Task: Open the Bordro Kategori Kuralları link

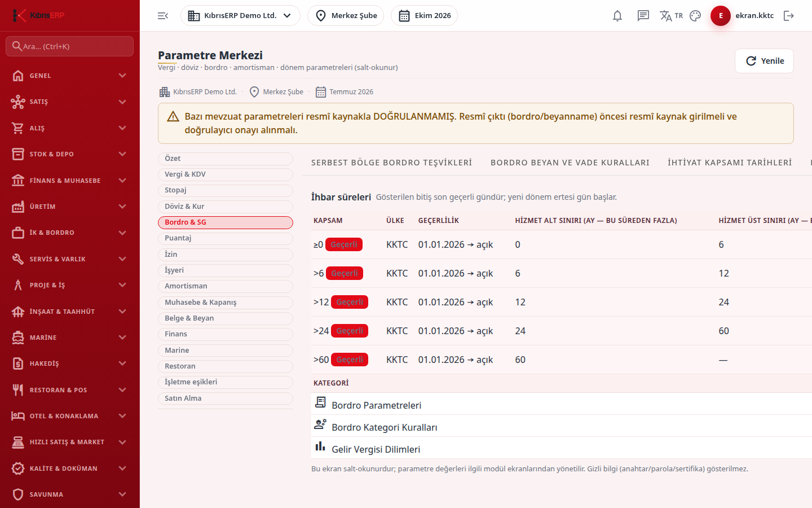Action: point(384,427)
